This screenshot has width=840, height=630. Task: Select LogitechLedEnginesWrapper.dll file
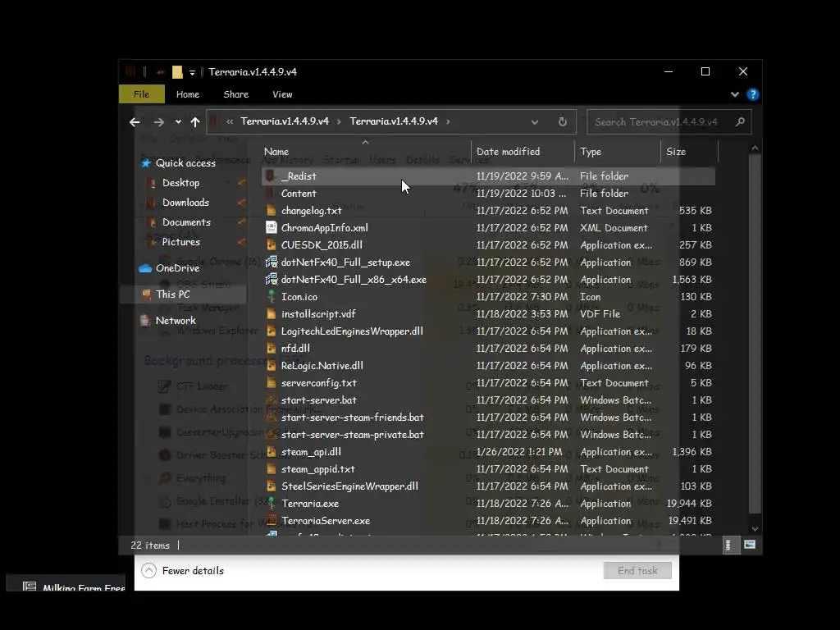pos(352,331)
